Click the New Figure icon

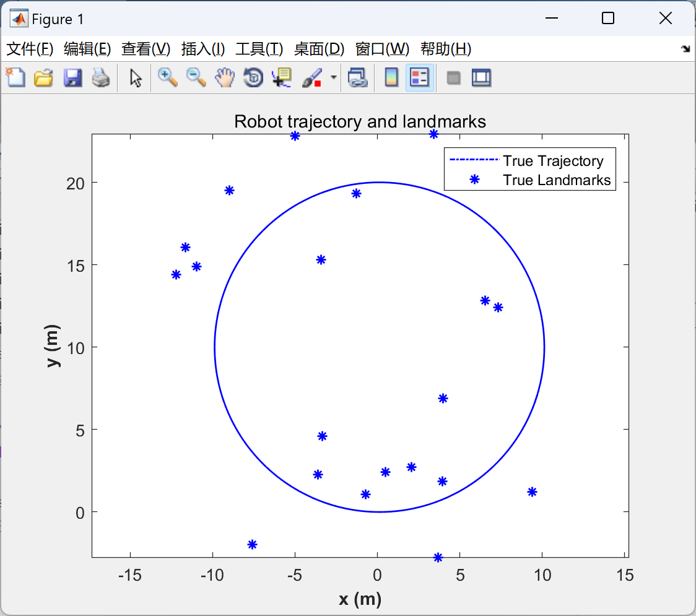[x=15, y=77]
